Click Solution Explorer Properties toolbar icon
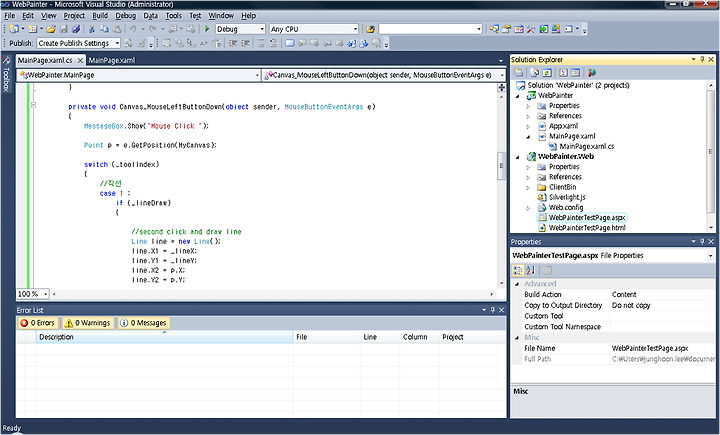The height and width of the screenshot is (435, 720). [519, 73]
